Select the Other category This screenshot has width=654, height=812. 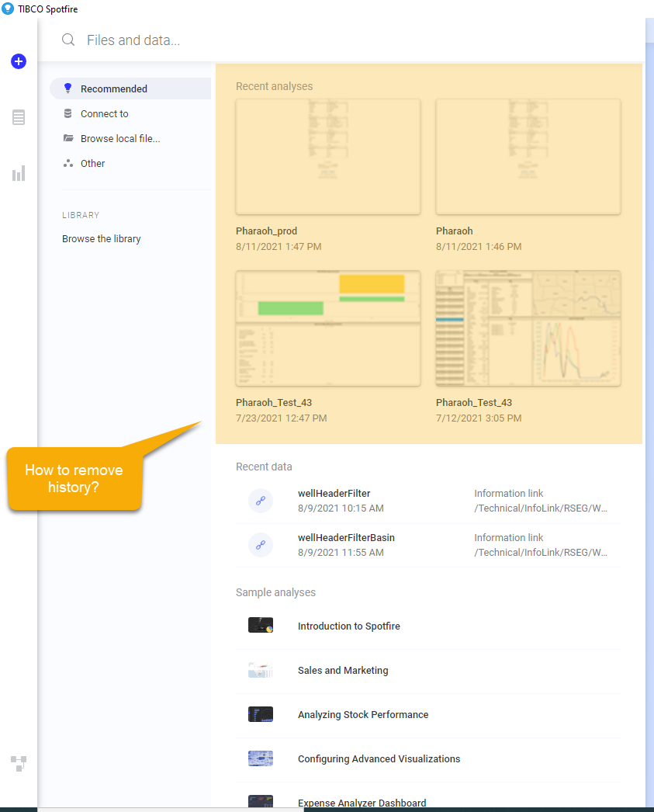tap(92, 163)
